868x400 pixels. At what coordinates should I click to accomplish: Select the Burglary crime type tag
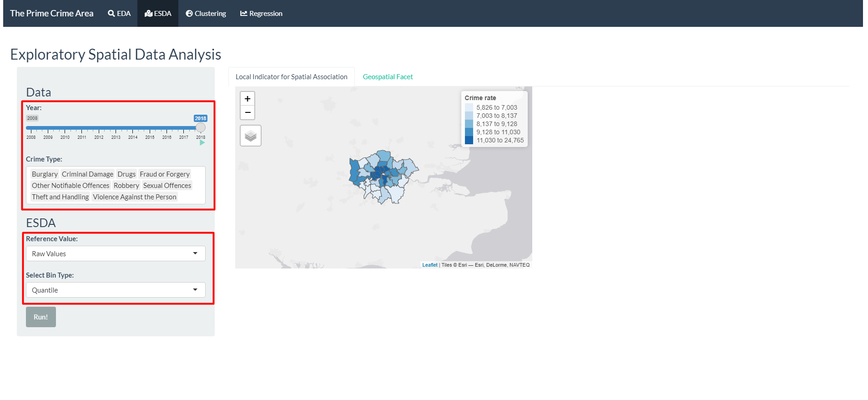coord(45,174)
